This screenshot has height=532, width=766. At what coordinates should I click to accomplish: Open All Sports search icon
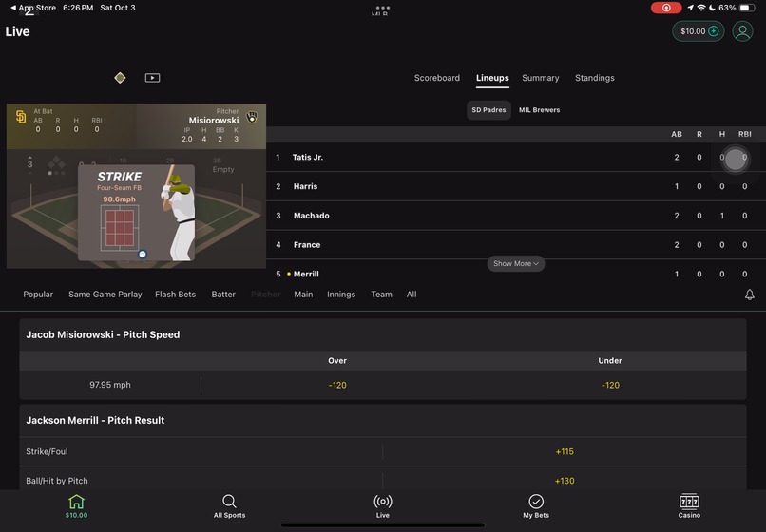coord(229,506)
